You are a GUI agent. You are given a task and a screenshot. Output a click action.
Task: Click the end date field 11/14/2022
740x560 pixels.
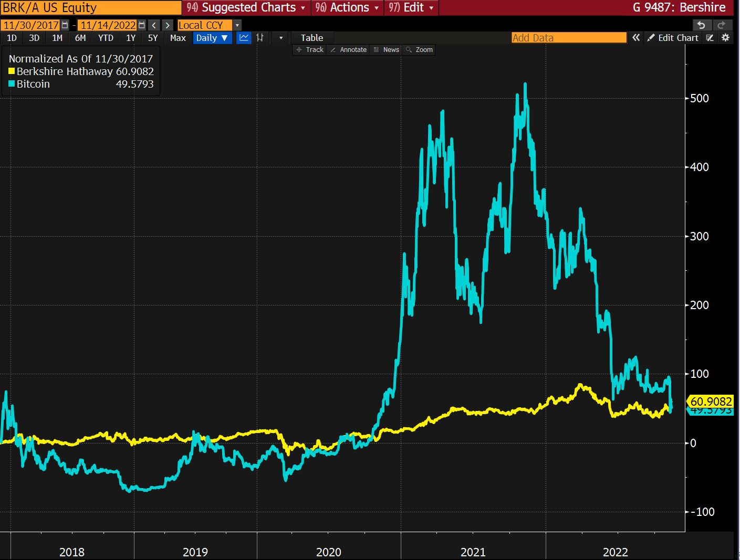pyautogui.click(x=108, y=25)
